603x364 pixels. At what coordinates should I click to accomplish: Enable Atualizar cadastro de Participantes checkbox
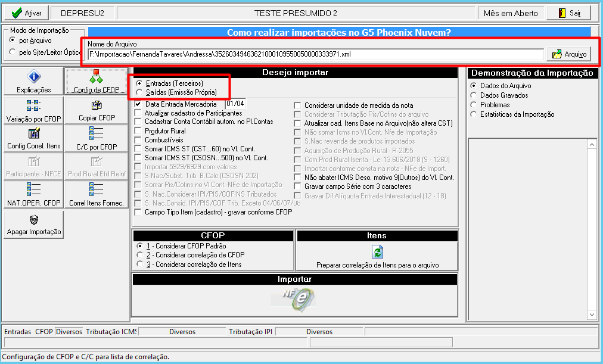pos(138,113)
